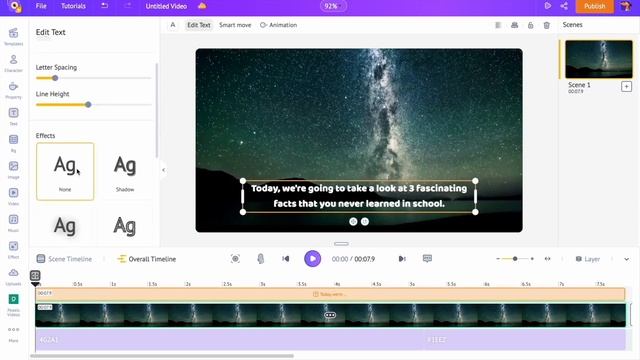This screenshot has height=360, width=640.
Task: Adjust the Line Height slider
Action: [93, 104]
